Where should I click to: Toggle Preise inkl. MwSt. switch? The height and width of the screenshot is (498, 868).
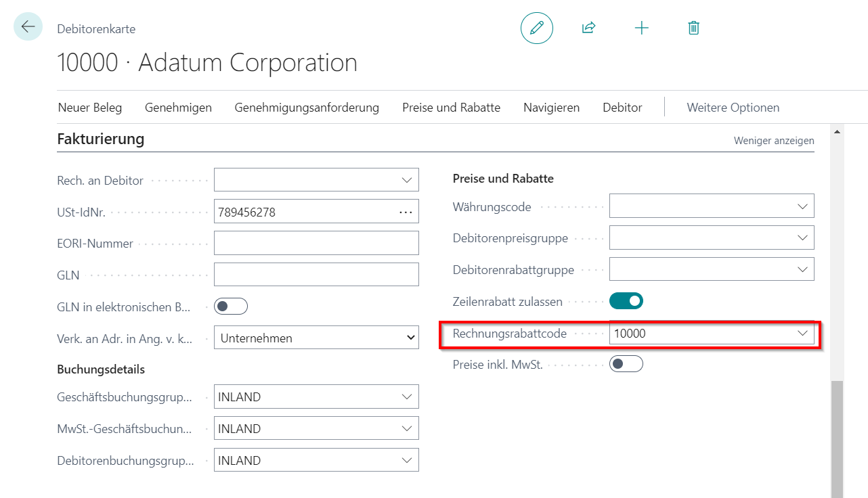pos(626,364)
